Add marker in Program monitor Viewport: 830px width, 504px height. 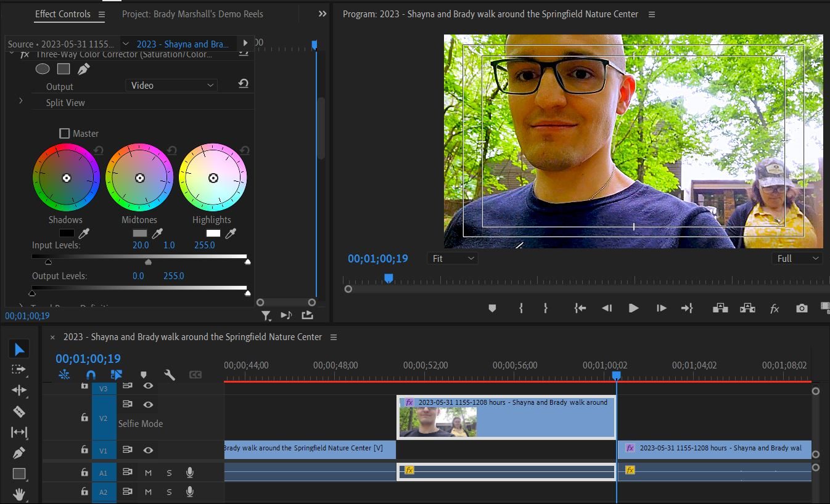click(492, 308)
